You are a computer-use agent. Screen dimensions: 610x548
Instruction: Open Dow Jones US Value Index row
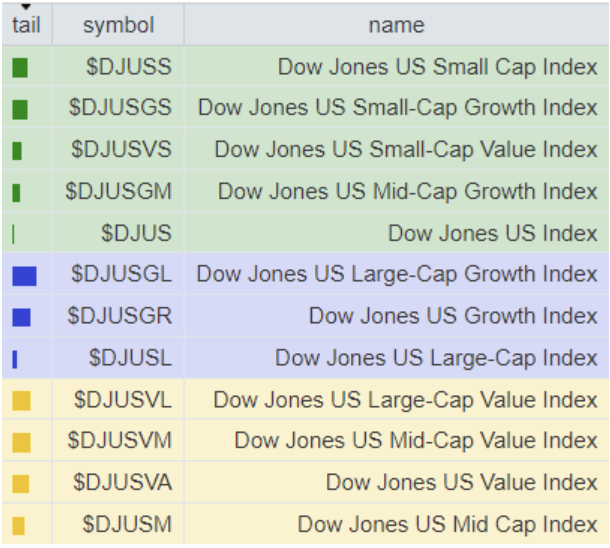461,483
